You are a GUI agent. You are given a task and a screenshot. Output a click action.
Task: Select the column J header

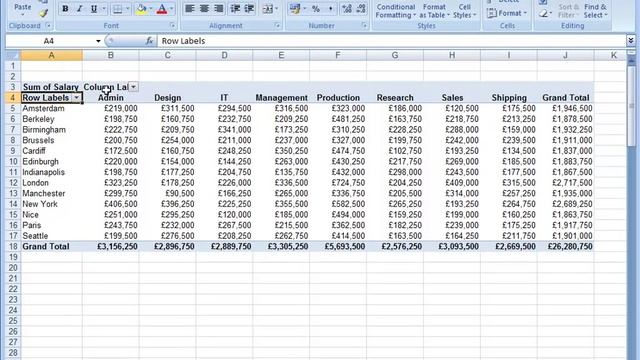565,55
